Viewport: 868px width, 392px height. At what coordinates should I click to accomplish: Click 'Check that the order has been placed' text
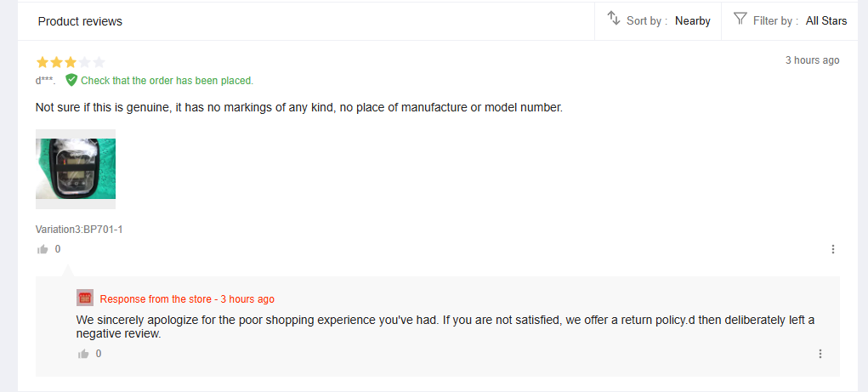click(x=167, y=80)
